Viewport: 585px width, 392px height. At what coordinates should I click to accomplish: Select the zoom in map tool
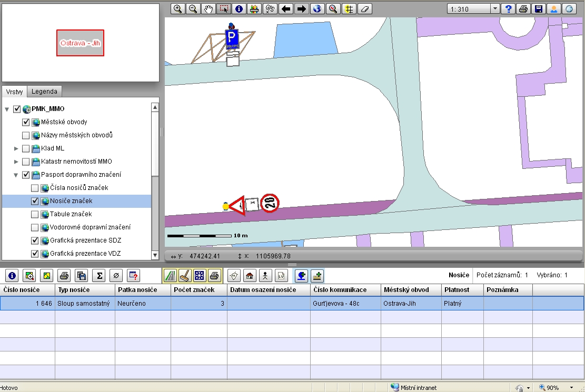178,9
